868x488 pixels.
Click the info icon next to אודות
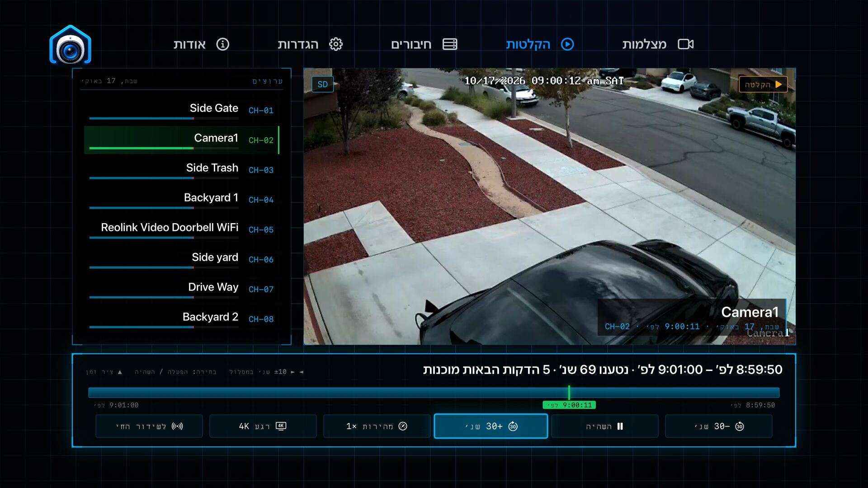222,44
